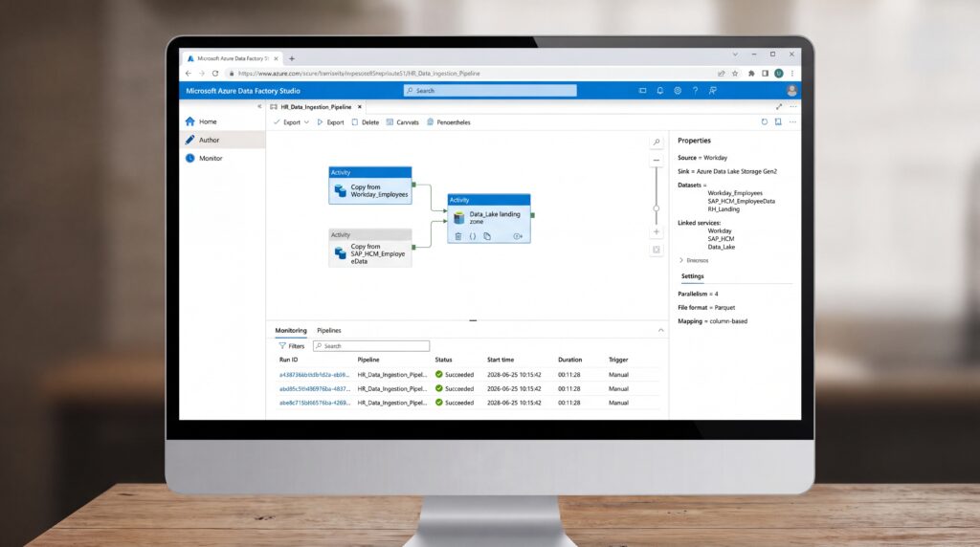Switch to the Pipelines tab
This screenshot has width=980, height=547.
click(x=329, y=330)
